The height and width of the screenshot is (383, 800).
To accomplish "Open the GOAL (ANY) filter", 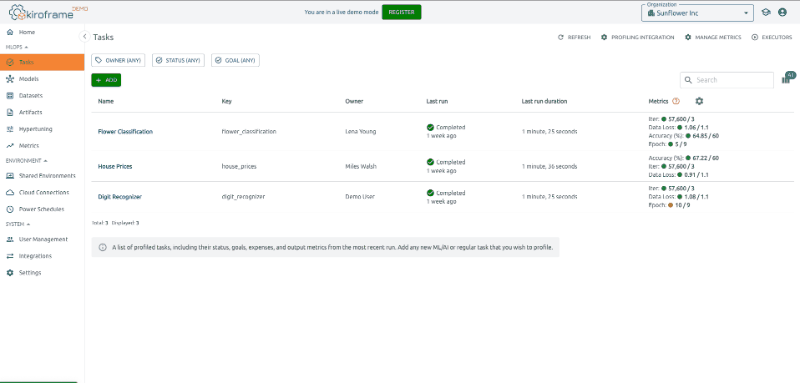I will pyautogui.click(x=235, y=60).
